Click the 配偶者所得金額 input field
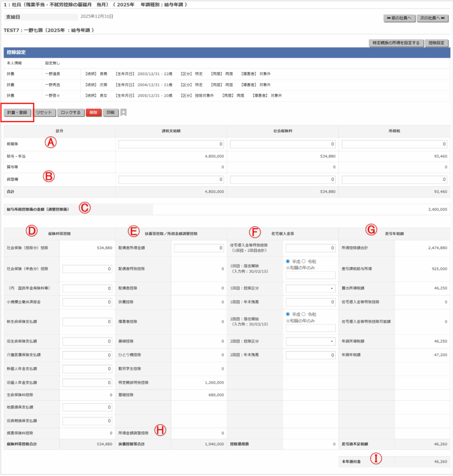This screenshot has height=476, width=453. (199, 248)
